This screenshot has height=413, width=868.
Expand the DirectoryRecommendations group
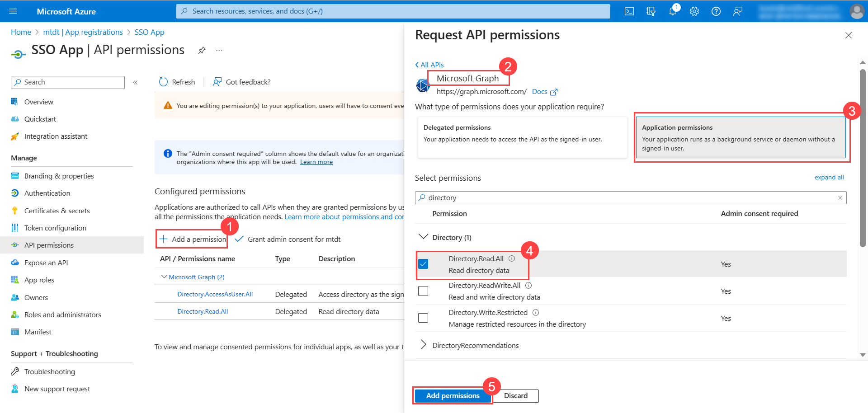tap(423, 345)
